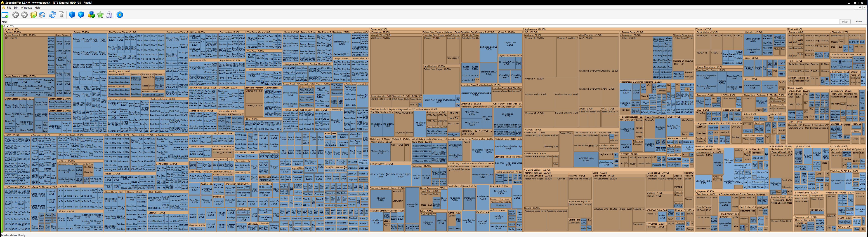This screenshot has width=868, height=237.
Task: Select 'Fallout New Vegas [PCDVD].iso' block
Action: point(439,101)
